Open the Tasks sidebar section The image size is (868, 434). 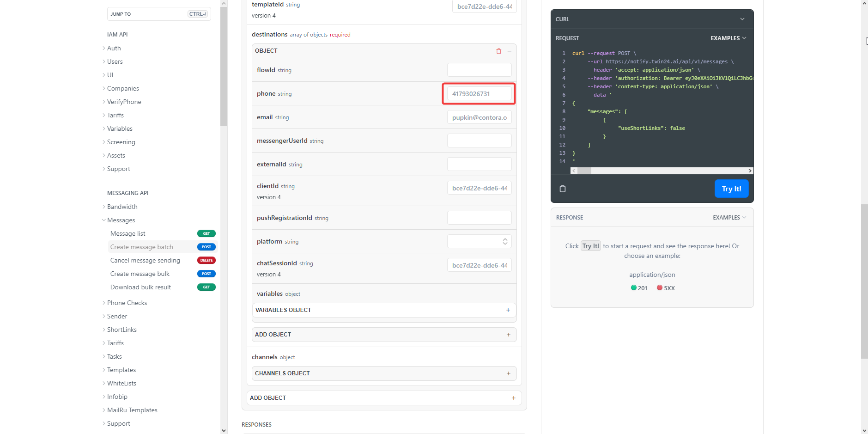114,356
